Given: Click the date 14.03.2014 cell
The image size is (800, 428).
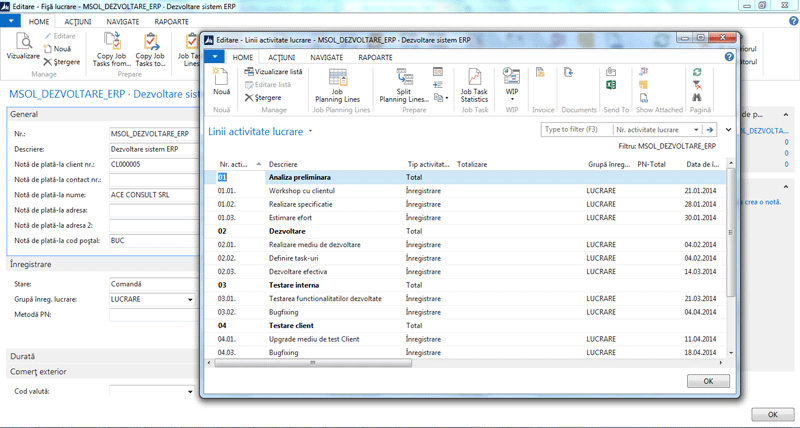Looking at the screenshot, I should (x=700, y=271).
